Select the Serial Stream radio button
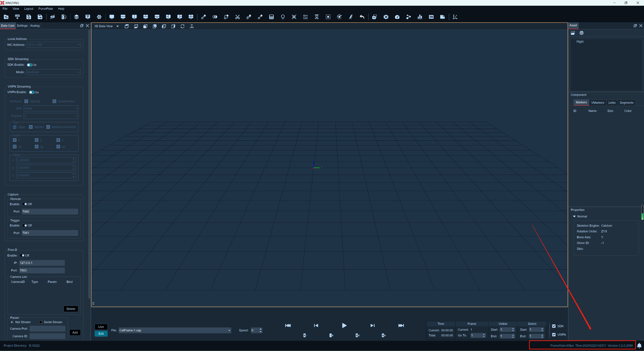644x351 pixels. [40, 322]
